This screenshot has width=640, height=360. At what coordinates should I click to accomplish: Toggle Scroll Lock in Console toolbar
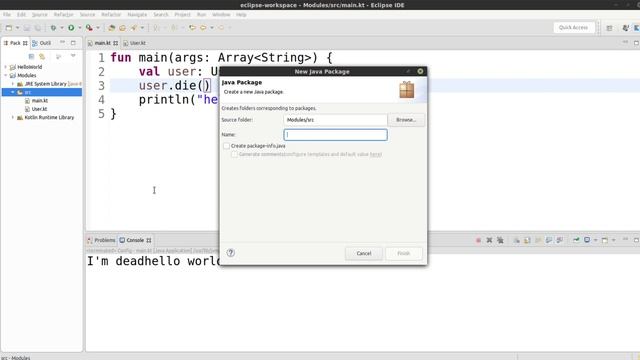(527, 240)
